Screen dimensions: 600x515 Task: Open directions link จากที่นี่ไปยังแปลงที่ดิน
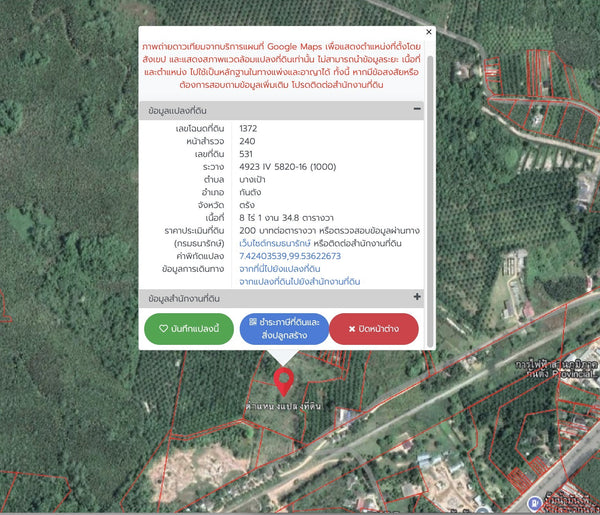point(280,269)
